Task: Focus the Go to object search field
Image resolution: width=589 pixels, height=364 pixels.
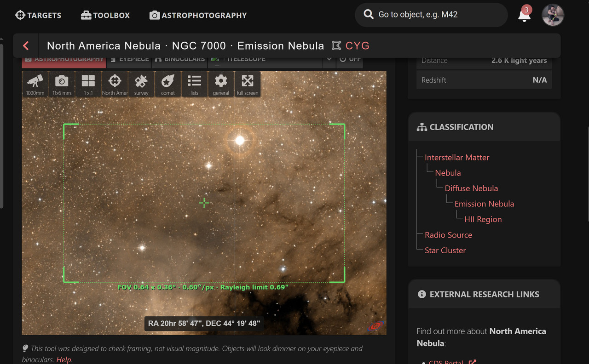Action: pyautogui.click(x=431, y=15)
